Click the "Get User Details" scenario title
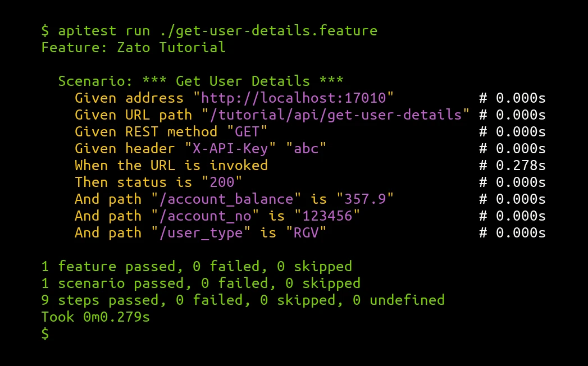Viewport: 588px width, 366px height. 242,81
